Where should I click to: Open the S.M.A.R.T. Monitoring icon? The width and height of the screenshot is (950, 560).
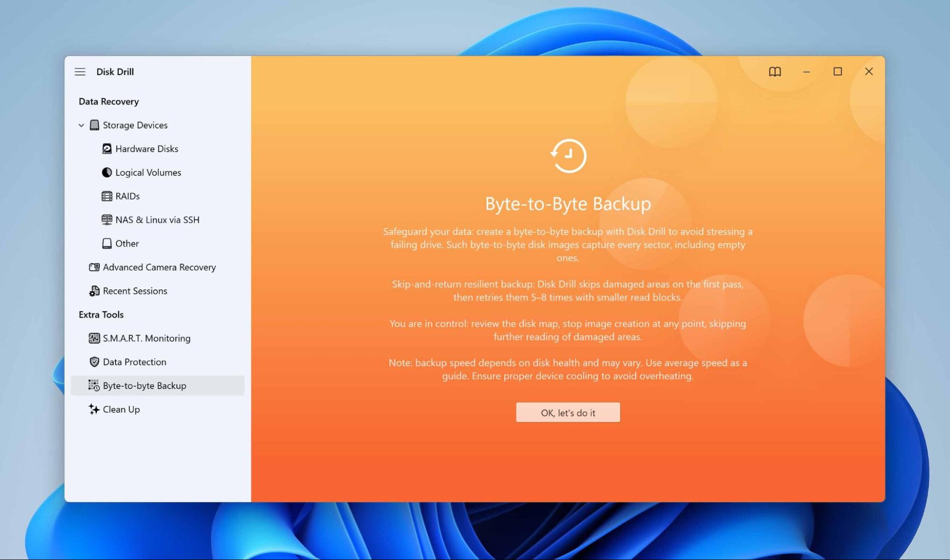coord(94,338)
